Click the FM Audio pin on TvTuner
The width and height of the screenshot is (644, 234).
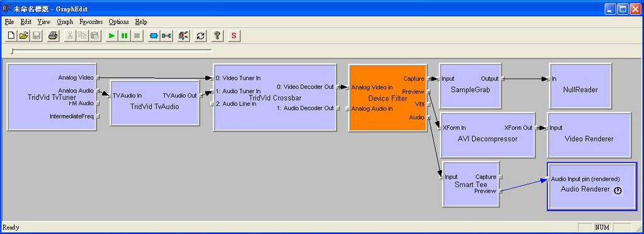click(97, 103)
